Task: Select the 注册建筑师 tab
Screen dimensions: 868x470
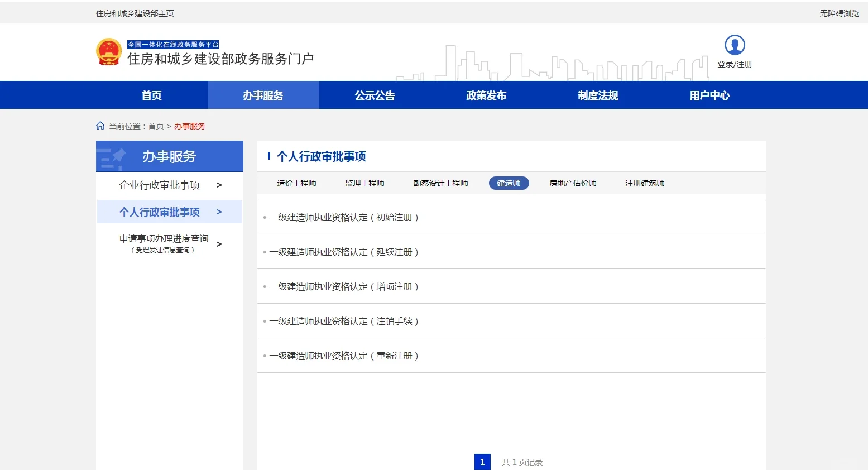Action: click(645, 183)
